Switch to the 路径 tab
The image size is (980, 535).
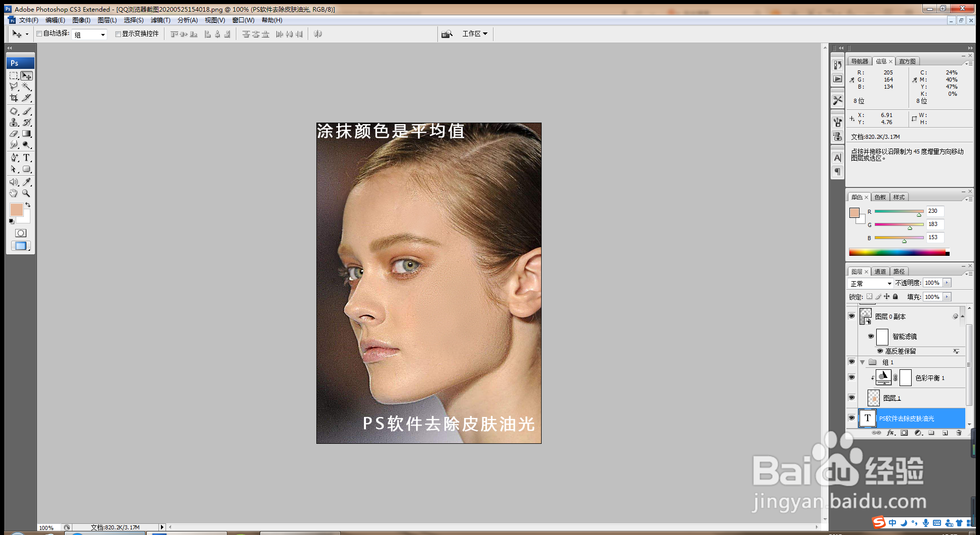pos(899,272)
